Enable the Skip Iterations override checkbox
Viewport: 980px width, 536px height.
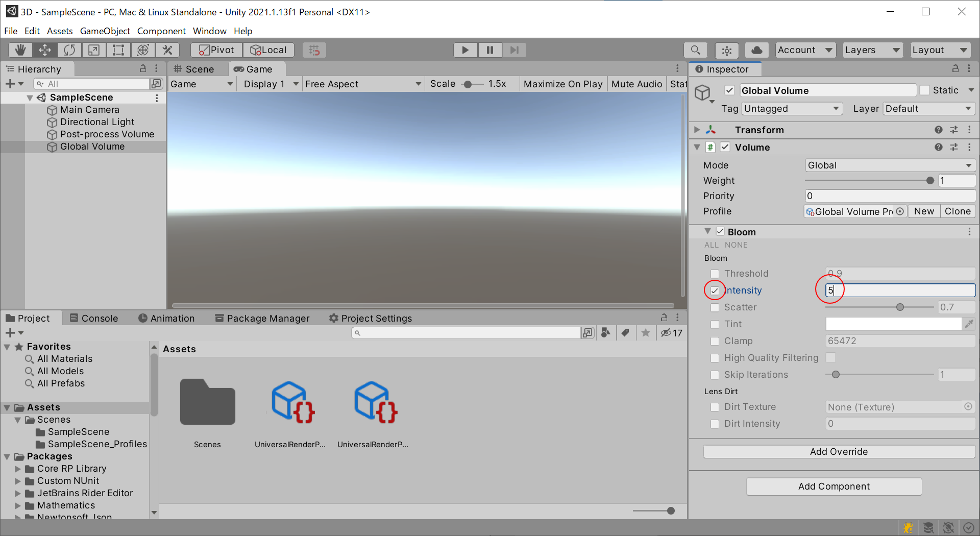pyautogui.click(x=715, y=375)
